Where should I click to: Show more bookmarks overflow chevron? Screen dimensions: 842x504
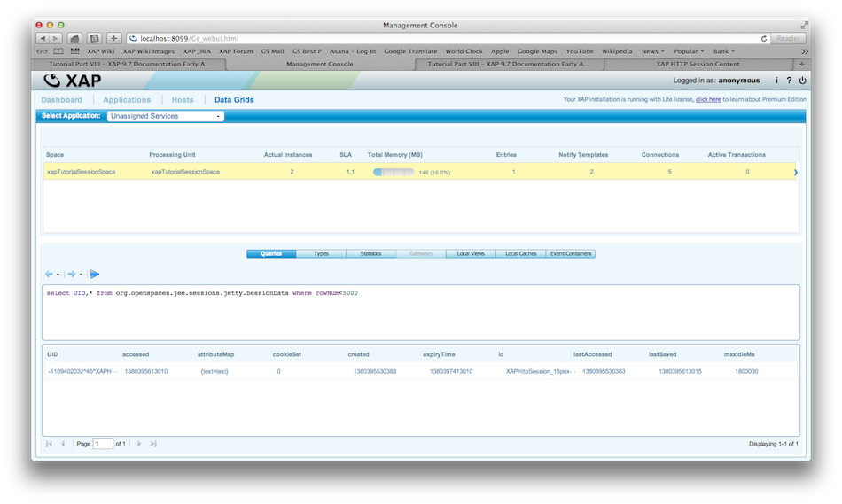click(805, 51)
